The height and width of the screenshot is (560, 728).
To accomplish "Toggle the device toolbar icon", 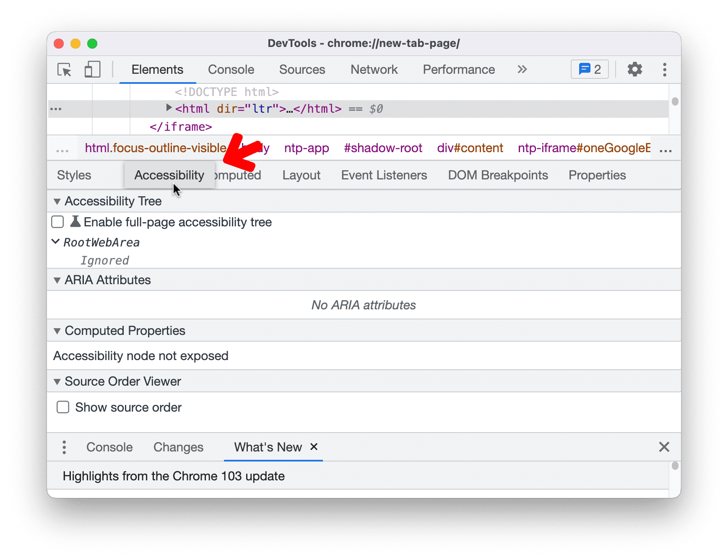I will (x=92, y=70).
